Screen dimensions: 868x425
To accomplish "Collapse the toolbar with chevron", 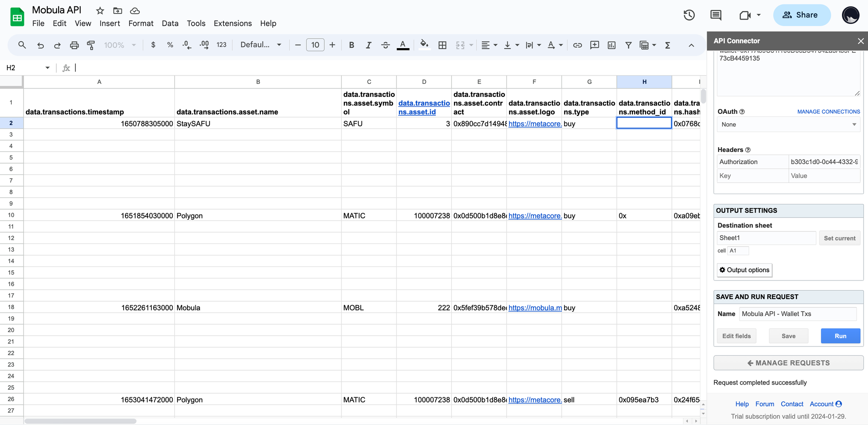I will (691, 45).
